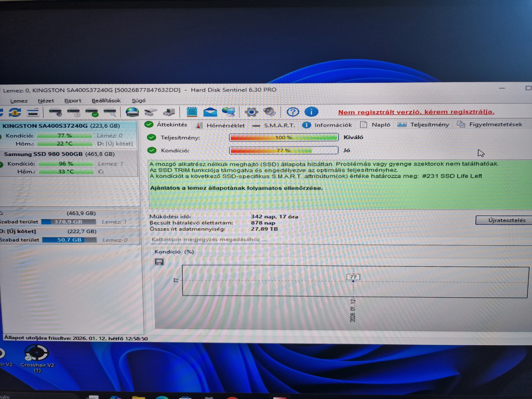532x399 pixels.
Task: Click the stacked drive bars toolbar icon
Action: pos(32,112)
